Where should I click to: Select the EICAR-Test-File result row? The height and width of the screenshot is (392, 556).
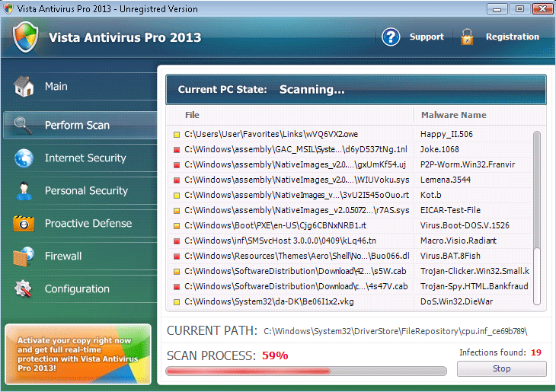pos(350,210)
